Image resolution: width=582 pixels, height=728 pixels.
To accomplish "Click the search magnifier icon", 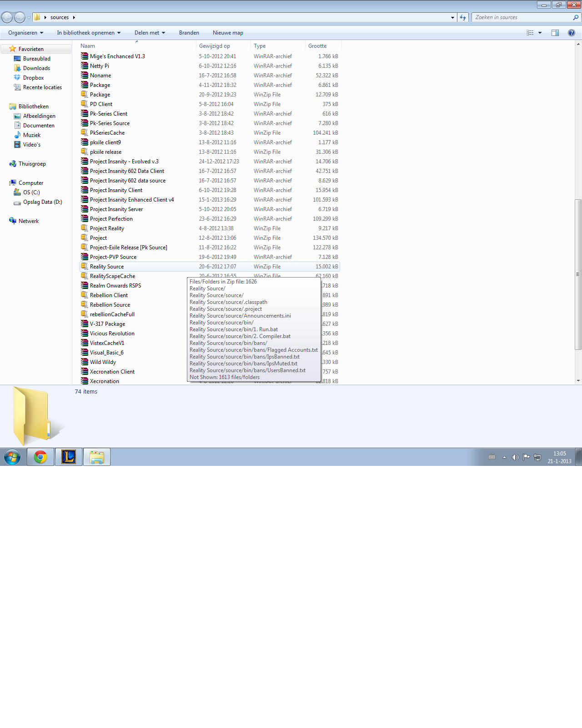I will coord(576,17).
